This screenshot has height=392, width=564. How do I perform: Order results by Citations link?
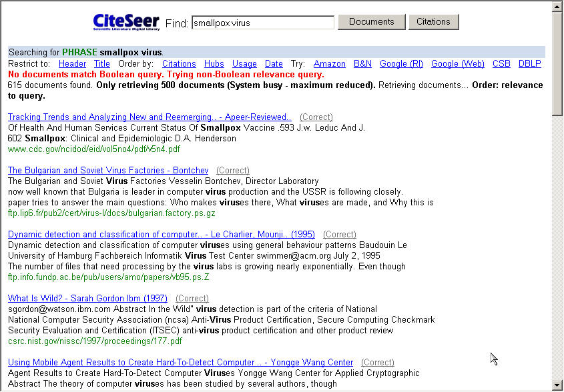click(x=179, y=64)
